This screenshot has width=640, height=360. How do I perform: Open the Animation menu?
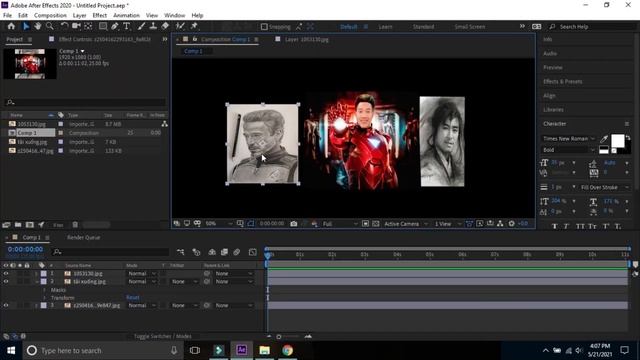pyautogui.click(x=126, y=15)
